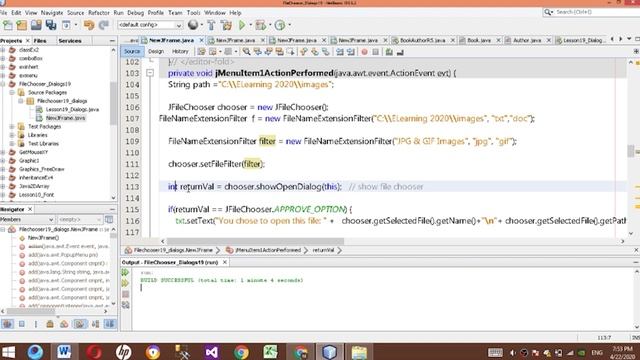Screen dimensions: 640x360
Task: Select the comboBox project
Action: (x=31, y=58)
